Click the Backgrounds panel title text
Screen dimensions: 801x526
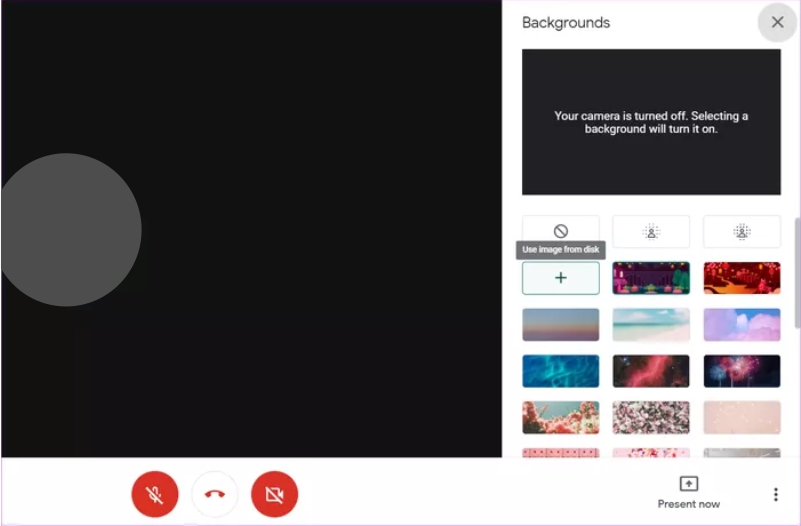(x=566, y=22)
